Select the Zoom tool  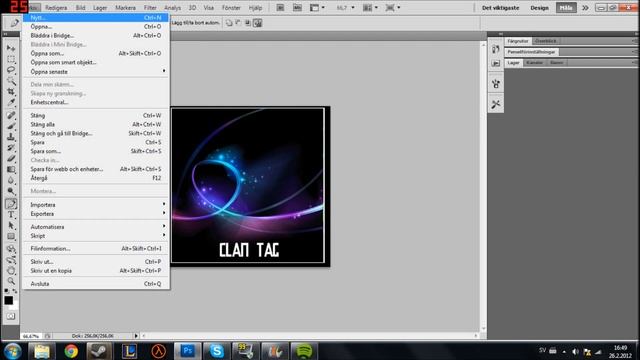pos(11,281)
